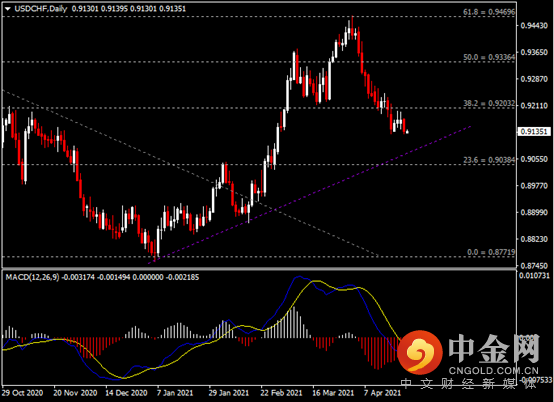The image size is (554, 402).
Task: Click the 29 Oct 2020 date marker
Action: pyautogui.click(x=23, y=393)
